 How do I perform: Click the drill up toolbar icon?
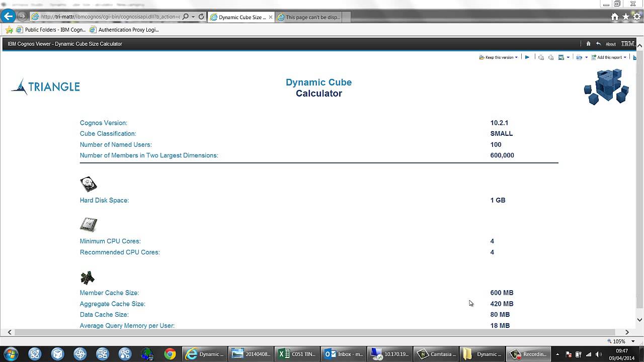tap(551, 57)
